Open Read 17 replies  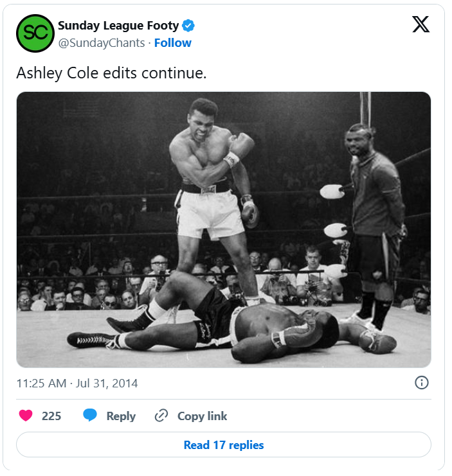[x=224, y=445]
